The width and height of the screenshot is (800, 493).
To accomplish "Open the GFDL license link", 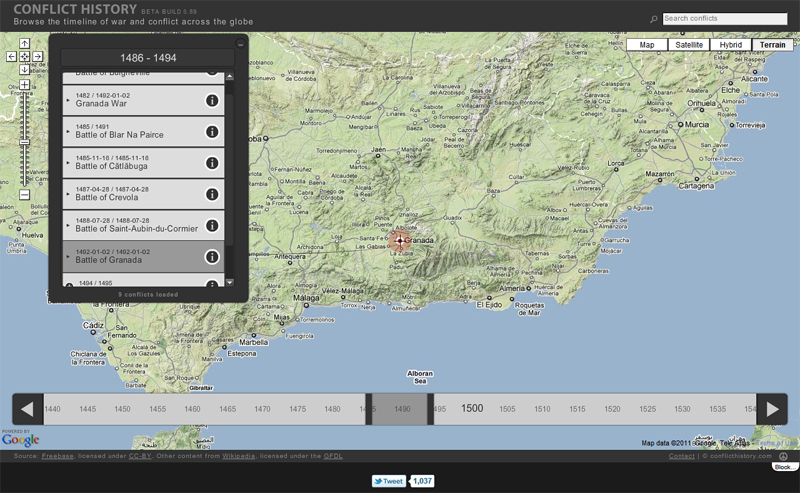I will click(333, 456).
